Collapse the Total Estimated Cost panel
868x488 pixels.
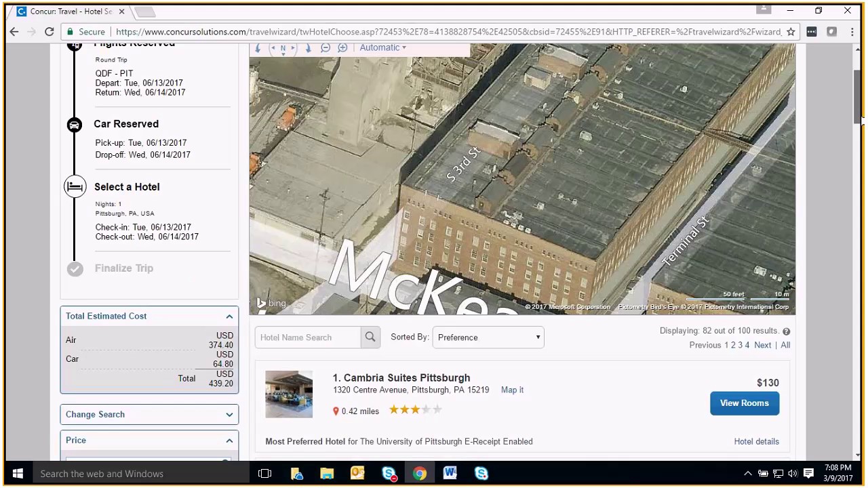click(x=229, y=317)
